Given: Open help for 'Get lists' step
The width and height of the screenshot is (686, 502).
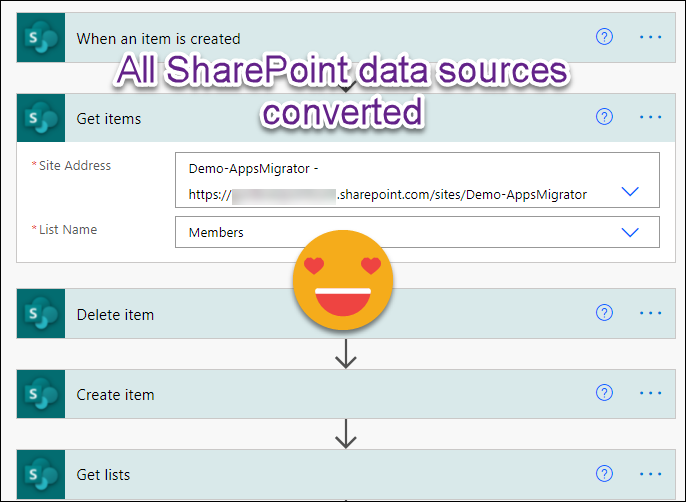Looking at the screenshot, I should pos(604,474).
